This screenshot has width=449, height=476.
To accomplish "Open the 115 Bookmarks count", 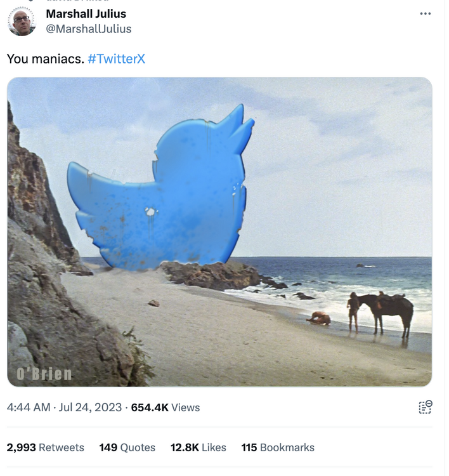I will coord(278,447).
